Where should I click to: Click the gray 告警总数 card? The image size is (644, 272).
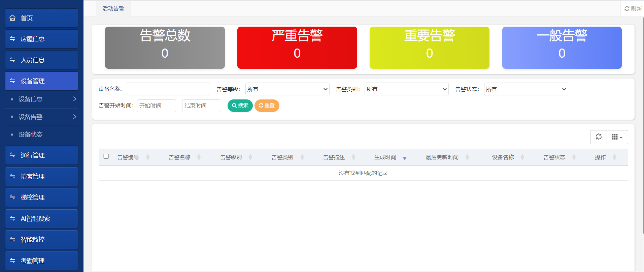165,48
